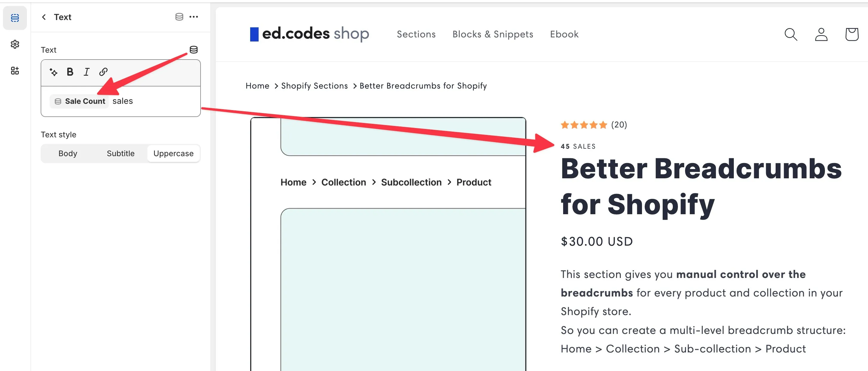Viewport: 868px width, 371px height.
Task: Select the Uppercase text style
Action: point(174,153)
